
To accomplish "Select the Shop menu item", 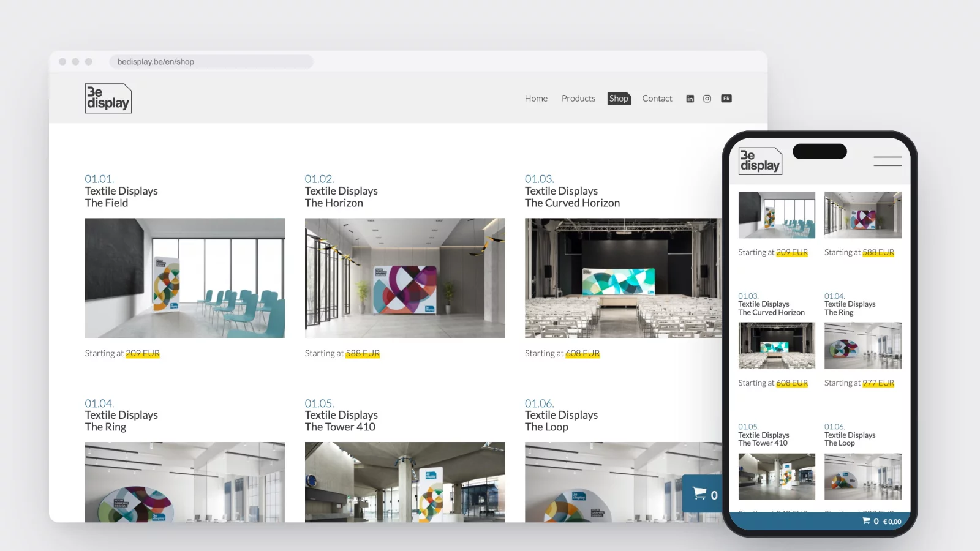I will click(619, 99).
